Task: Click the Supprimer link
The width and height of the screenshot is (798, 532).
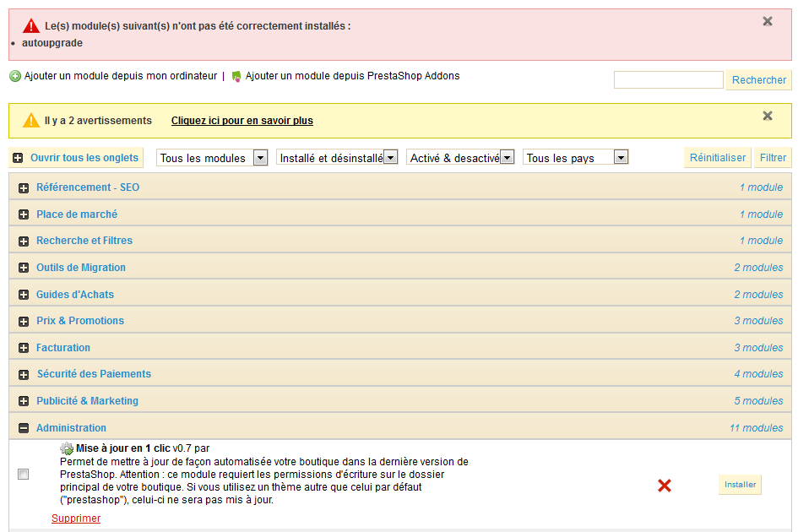Action: (x=76, y=518)
